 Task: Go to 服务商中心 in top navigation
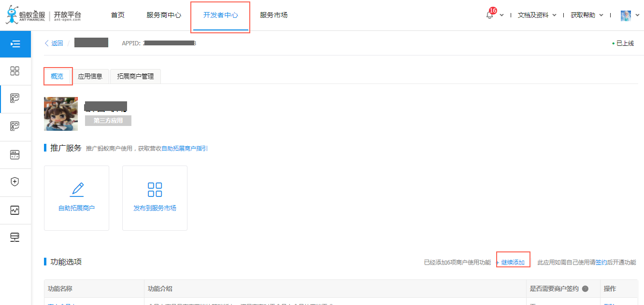[x=164, y=15]
